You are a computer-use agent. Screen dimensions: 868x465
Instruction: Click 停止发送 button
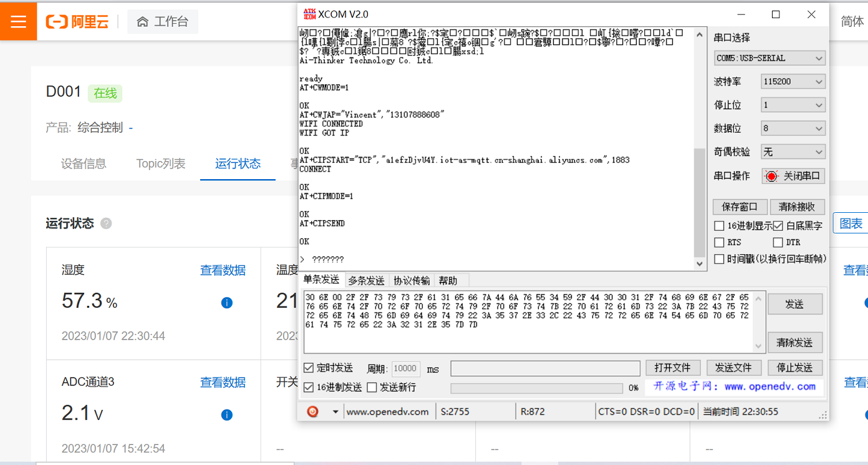(794, 368)
